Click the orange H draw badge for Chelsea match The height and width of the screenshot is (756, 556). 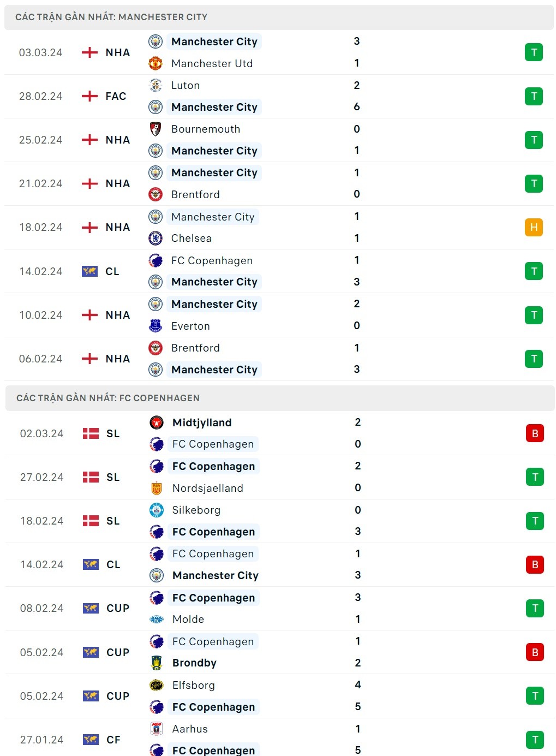pyautogui.click(x=534, y=227)
